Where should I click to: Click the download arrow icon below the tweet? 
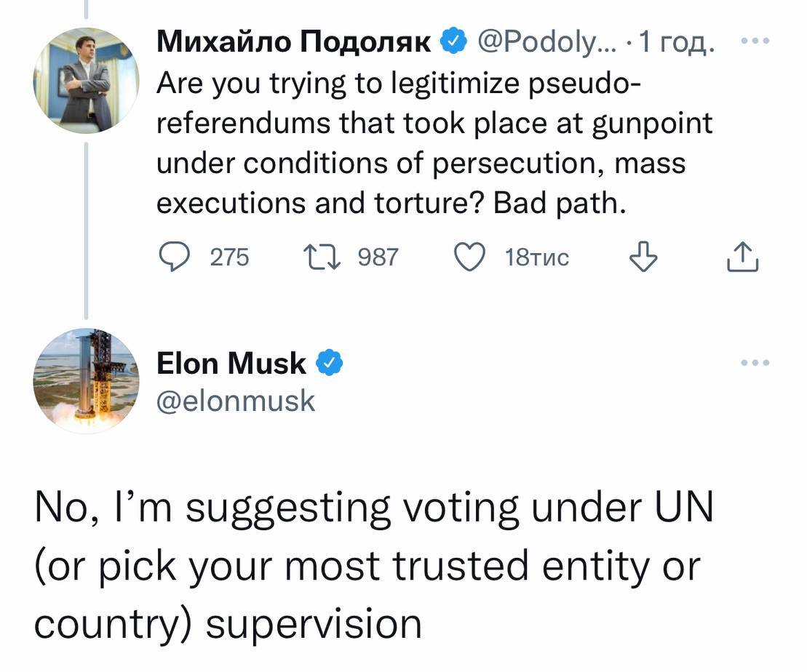(643, 257)
